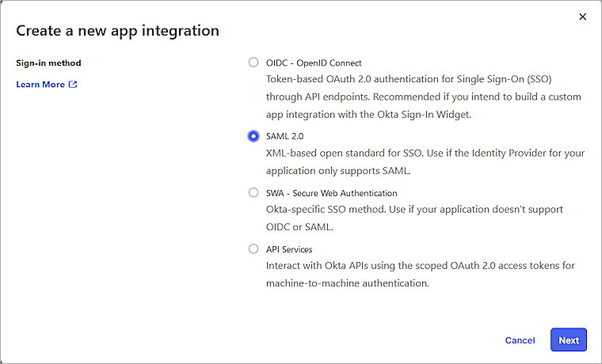602x364 pixels.
Task: Select the OIDC - OpenID Connect radio button
Action: coord(253,63)
